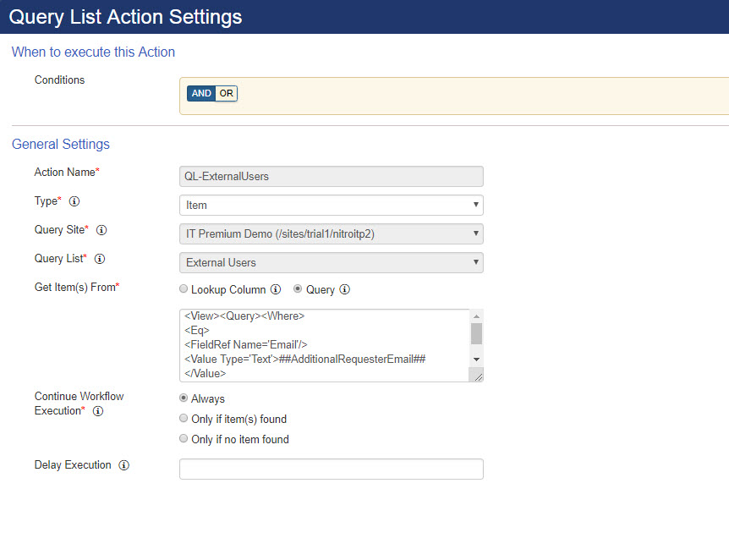The image size is (729, 560).
Task: Select Only if no item found option
Action: tap(184, 439)
